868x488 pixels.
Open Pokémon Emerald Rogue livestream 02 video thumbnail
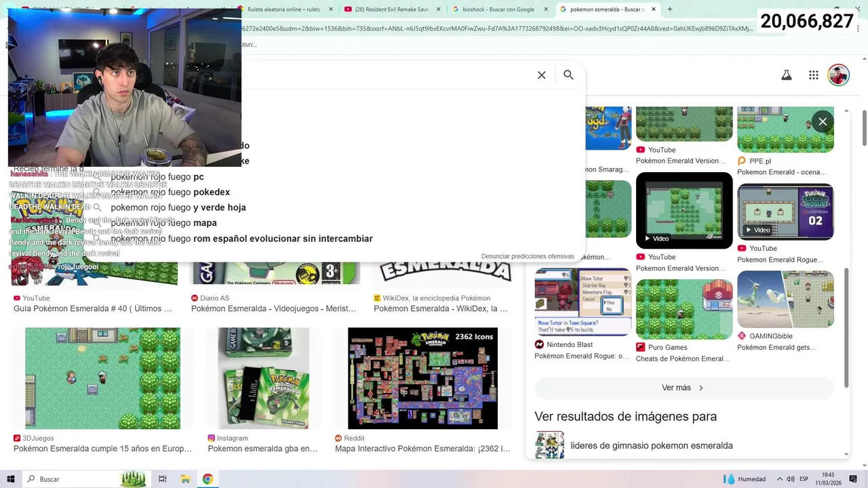click(x=785, y=211)
